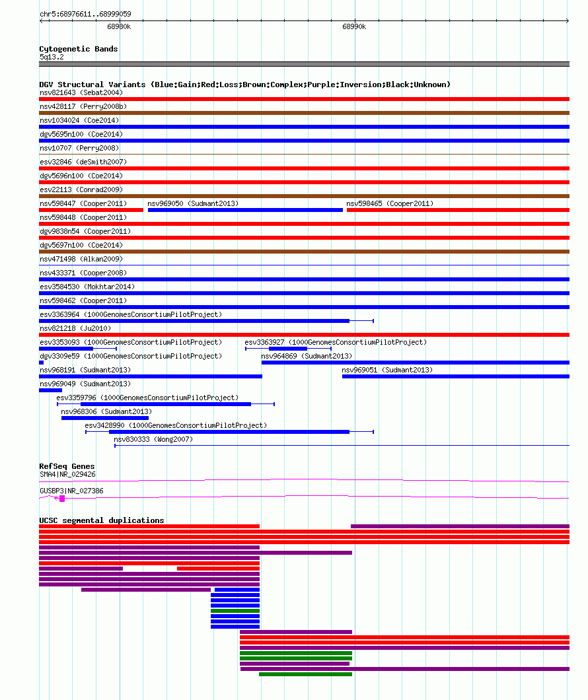Select gene GUSBP3|NR_027386

pos(71,491)
